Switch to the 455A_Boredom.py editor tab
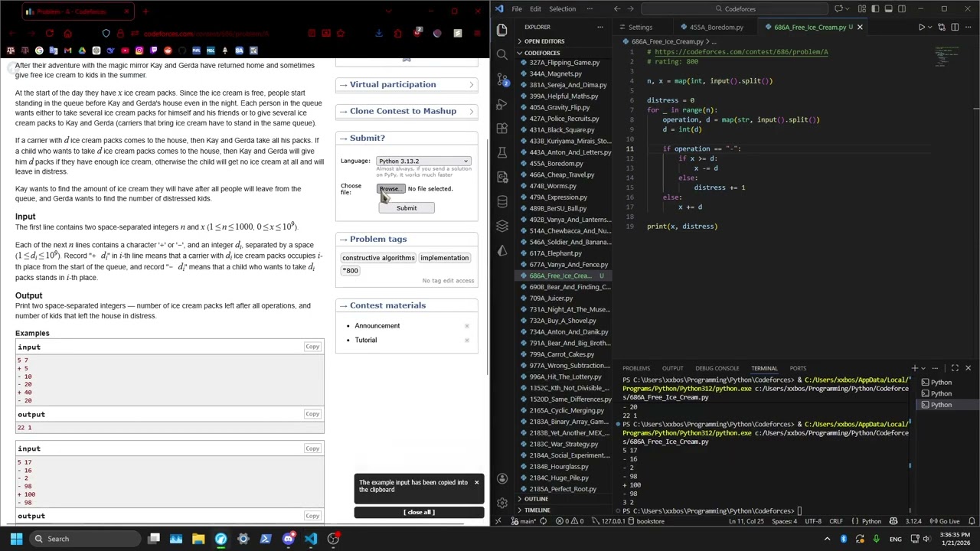This screenshot has height=551, width=980. (x=711, y=28)
